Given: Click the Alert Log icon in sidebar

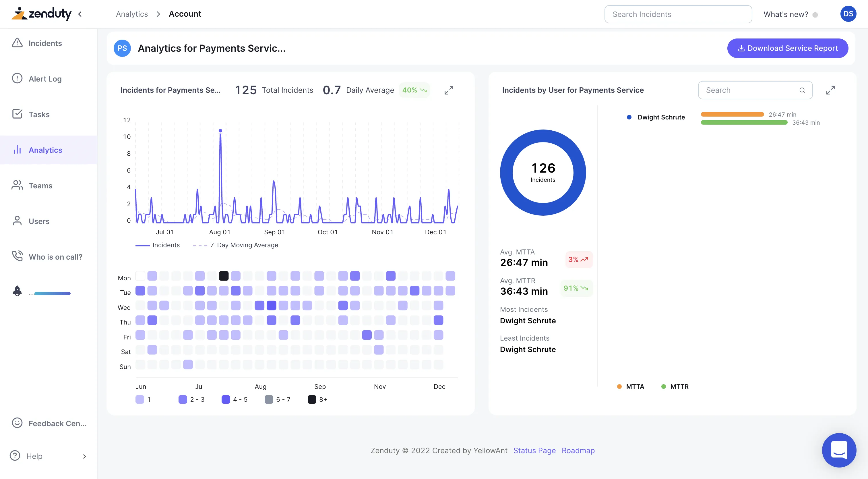Looking at the screenshot, I should pyautogui.click(x=17, y=79).
